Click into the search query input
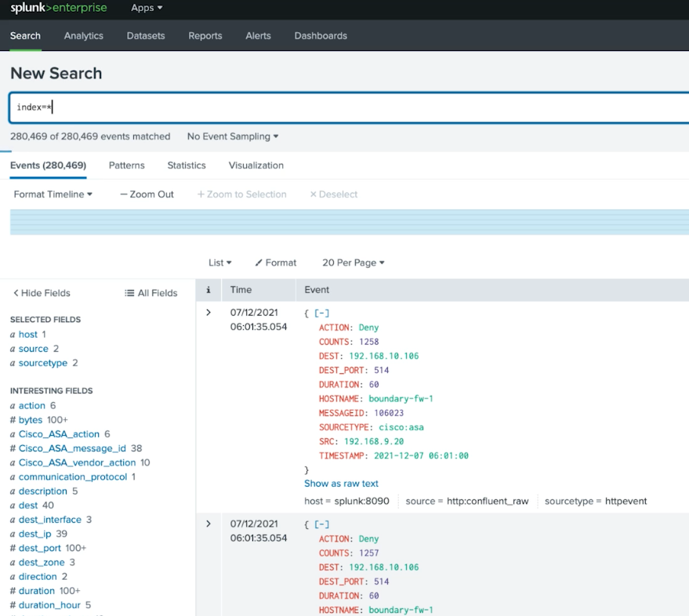Viewport: 689px width, 616px height. pyautogui.click(x=350, y=107)
